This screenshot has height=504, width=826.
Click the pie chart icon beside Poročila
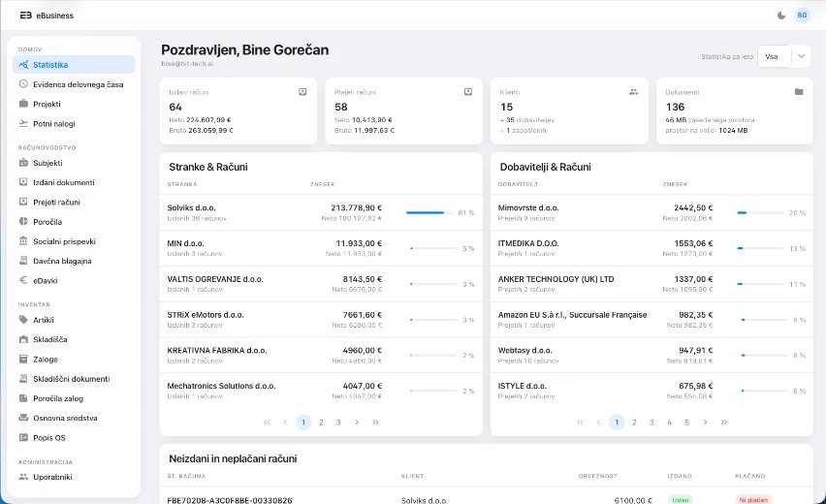(x=23, y=222)
